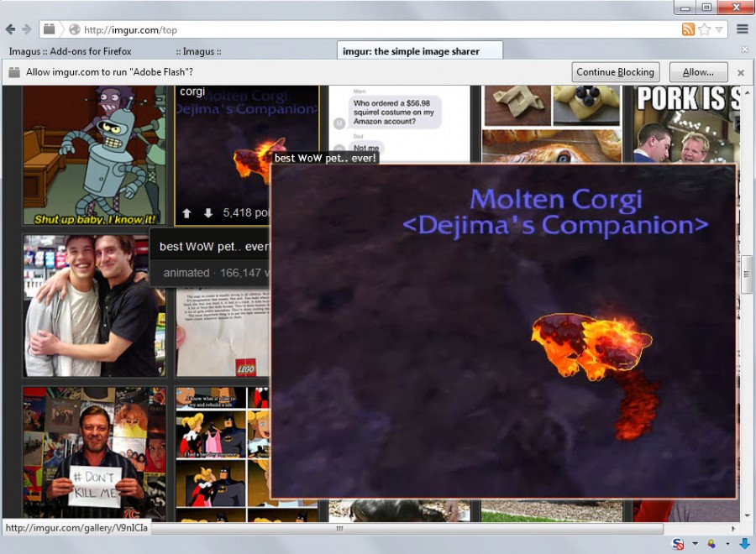Click the forward navigation arrow

pyautogui.click(x=25, y=29)
